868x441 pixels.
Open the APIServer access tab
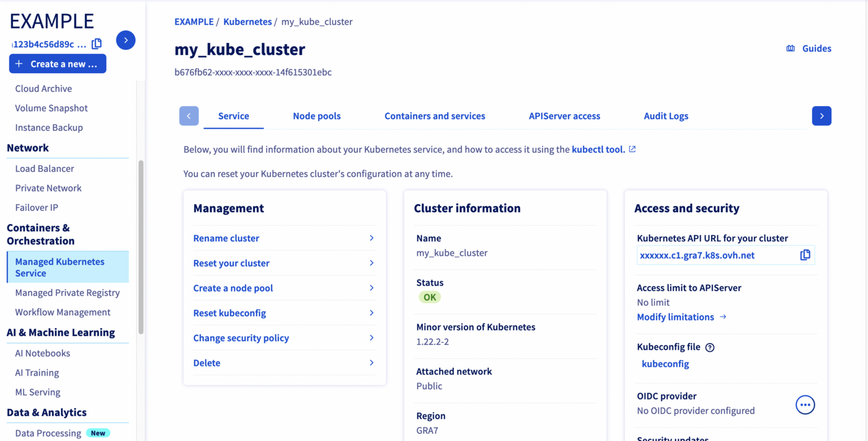point(564,115)
